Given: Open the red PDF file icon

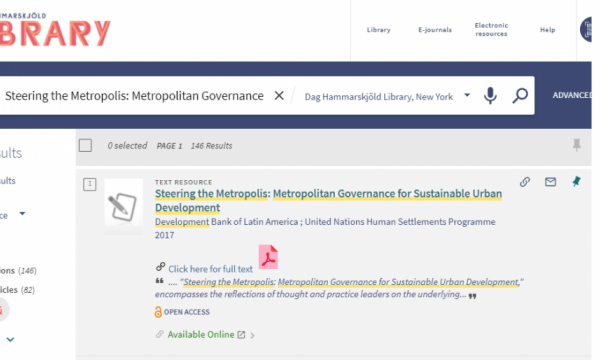Looking at the screenshot, I should click(268, 257).
